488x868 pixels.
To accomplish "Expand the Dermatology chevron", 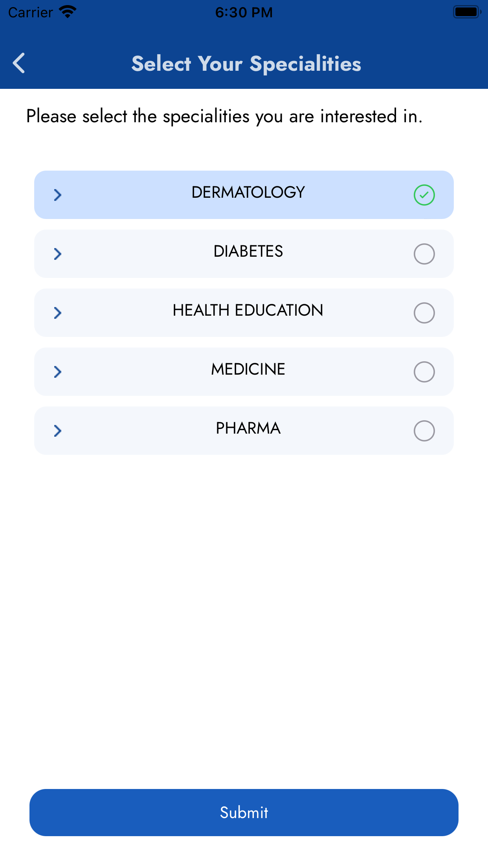I will point(57,195).
